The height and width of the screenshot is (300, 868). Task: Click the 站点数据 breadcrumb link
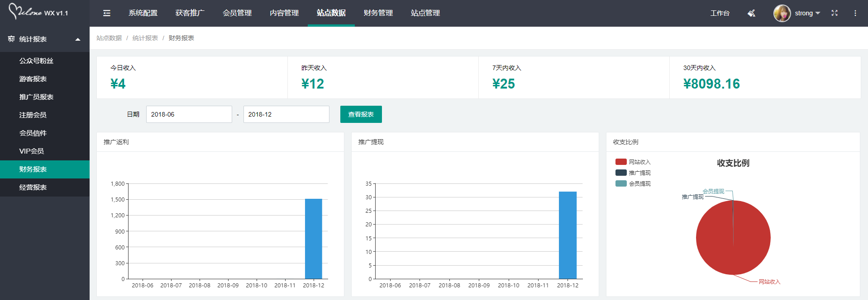point(109,38)
